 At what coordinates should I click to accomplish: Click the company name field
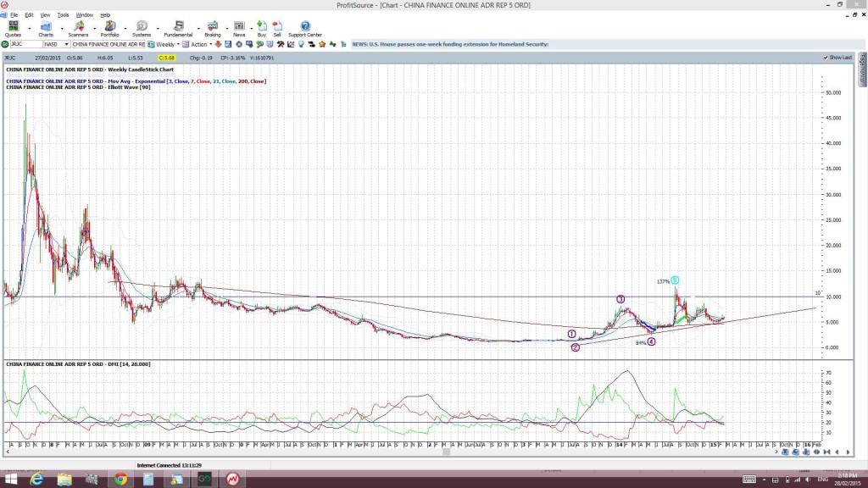tap(108, 44)
